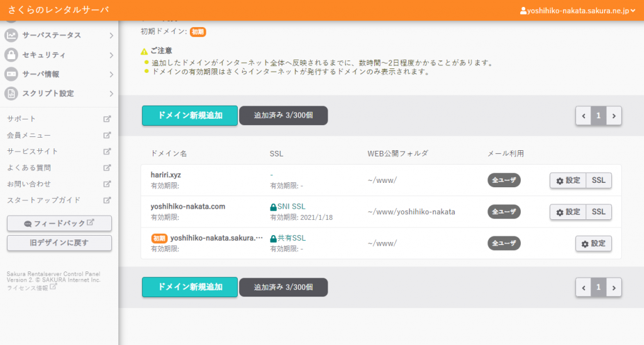Click SSL button for yoshihiko-nakata.com
Viewport: 644px width, 345px height.
click(599, 212)
